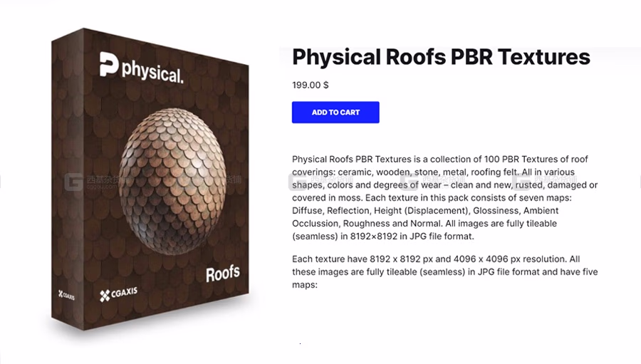Screen dimensions: 641x364
Task: Click the paragraph starting 'Each texture have 8192'
Action: click(444, 271)
